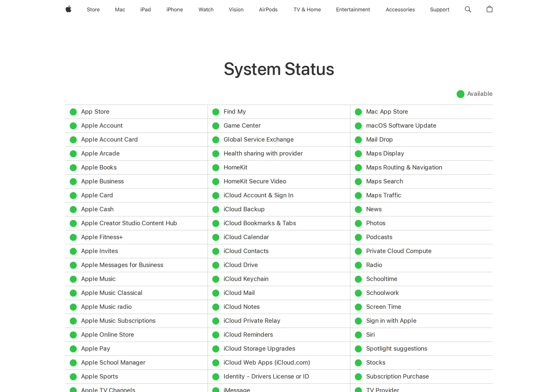The height and width of the screenshot is (392, 558).
Task: Click the Apple logo icon
Action: [68, 9]
